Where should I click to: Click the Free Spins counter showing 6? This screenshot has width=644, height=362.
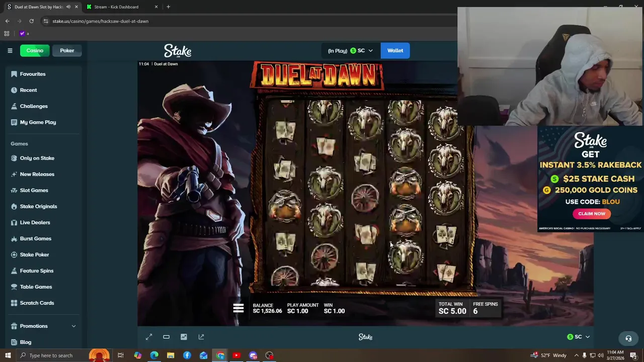click(485, 308)
